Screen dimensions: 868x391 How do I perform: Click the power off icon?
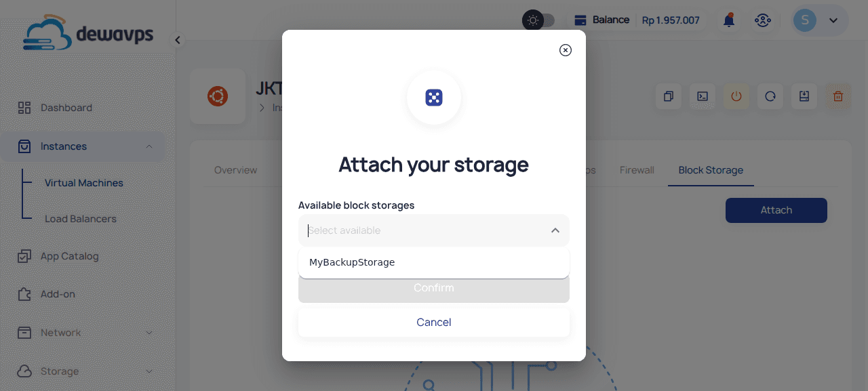(736, 96)
